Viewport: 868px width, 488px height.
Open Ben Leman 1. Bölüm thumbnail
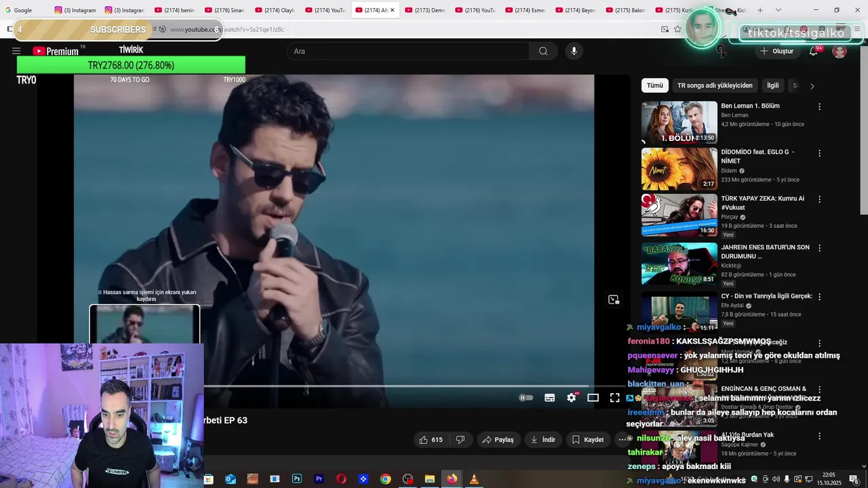click(679, 123)
